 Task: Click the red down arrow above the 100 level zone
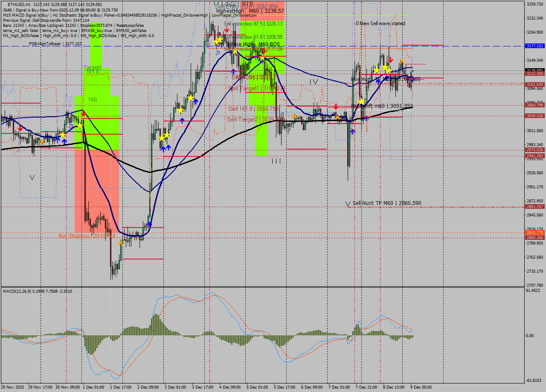[83, 113]
